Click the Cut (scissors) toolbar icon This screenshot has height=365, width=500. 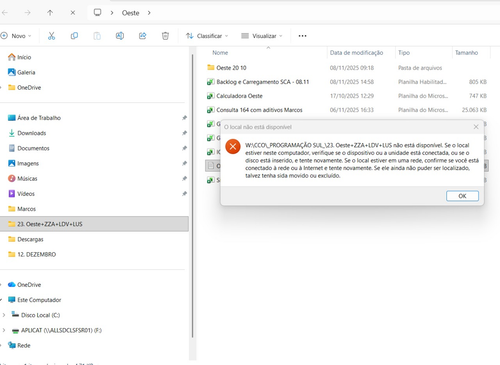click(51, 36)
